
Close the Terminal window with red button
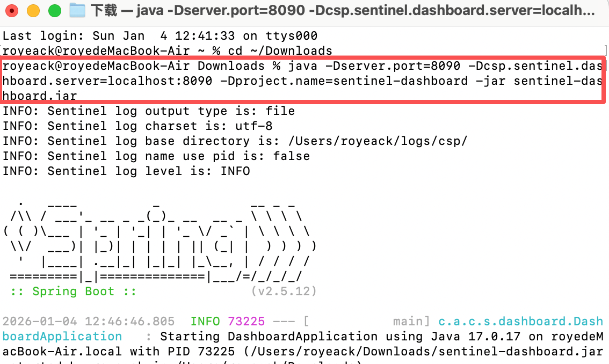pos(12,11)
